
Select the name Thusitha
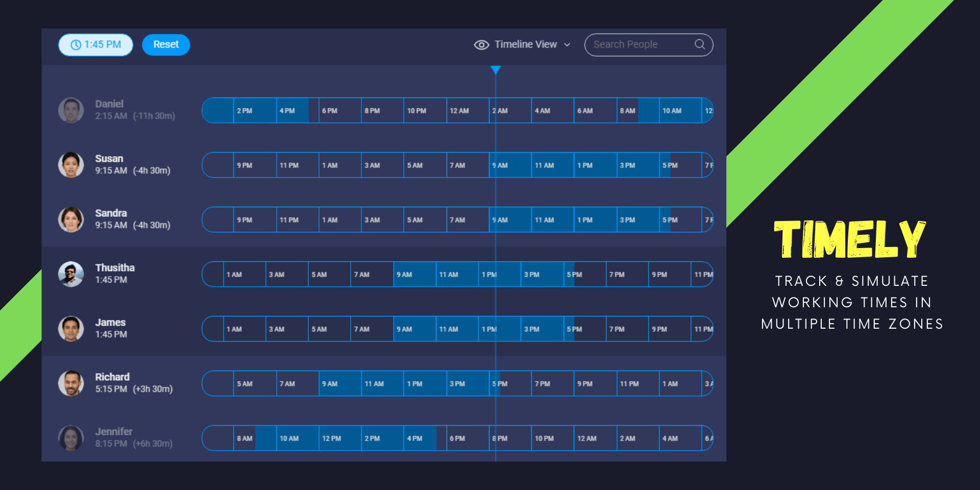pyautogui.click(x=115, y=268)
